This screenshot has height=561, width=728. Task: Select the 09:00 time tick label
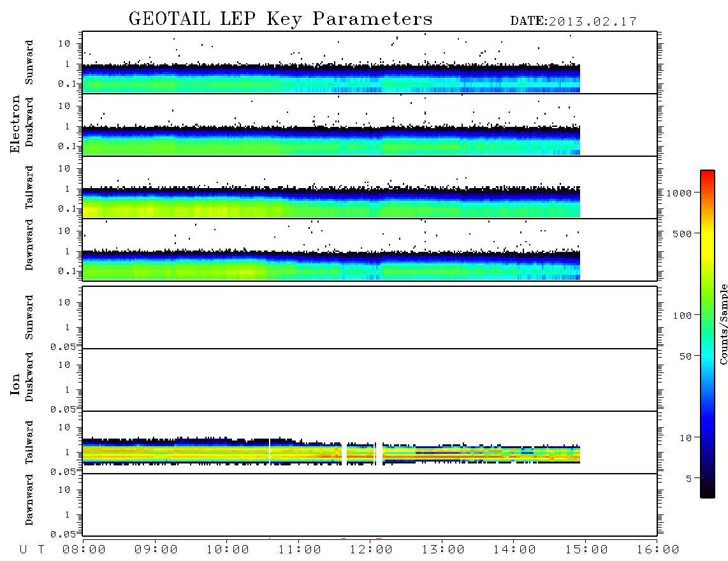(156, 550)
